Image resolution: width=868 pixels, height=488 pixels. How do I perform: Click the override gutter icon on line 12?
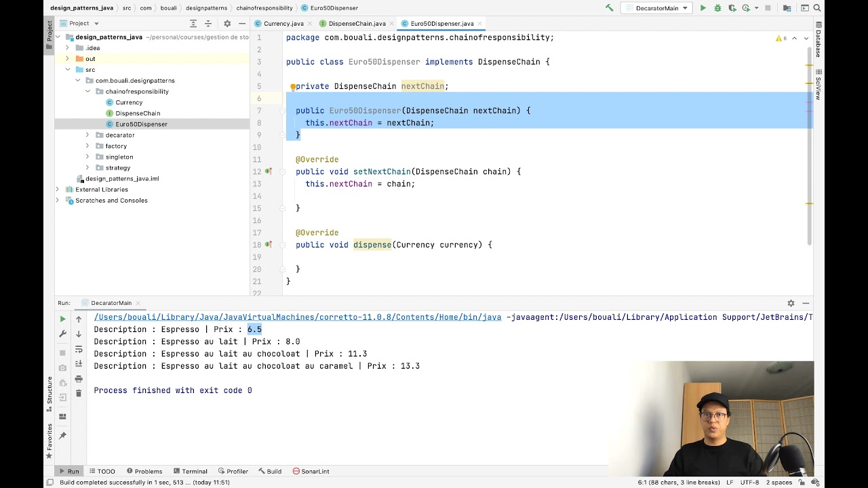pyautogui.click(x=269, y=171)
